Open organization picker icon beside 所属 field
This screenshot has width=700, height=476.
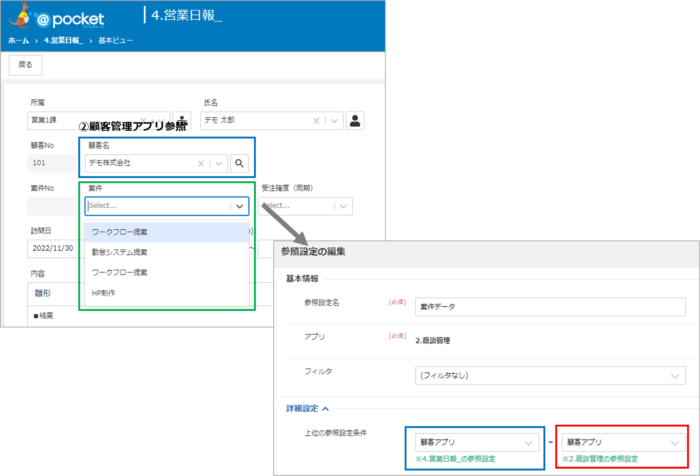pos(182,121)
